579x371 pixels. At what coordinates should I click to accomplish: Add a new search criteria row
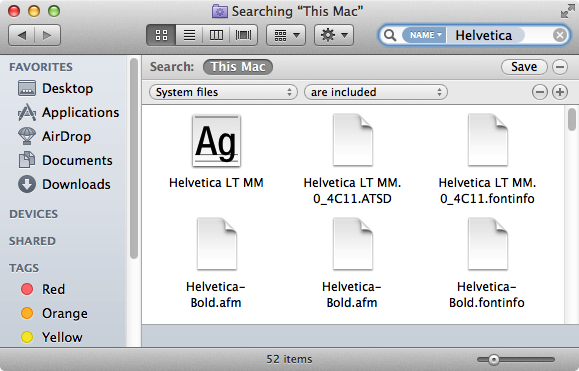(x=560, y=92)
